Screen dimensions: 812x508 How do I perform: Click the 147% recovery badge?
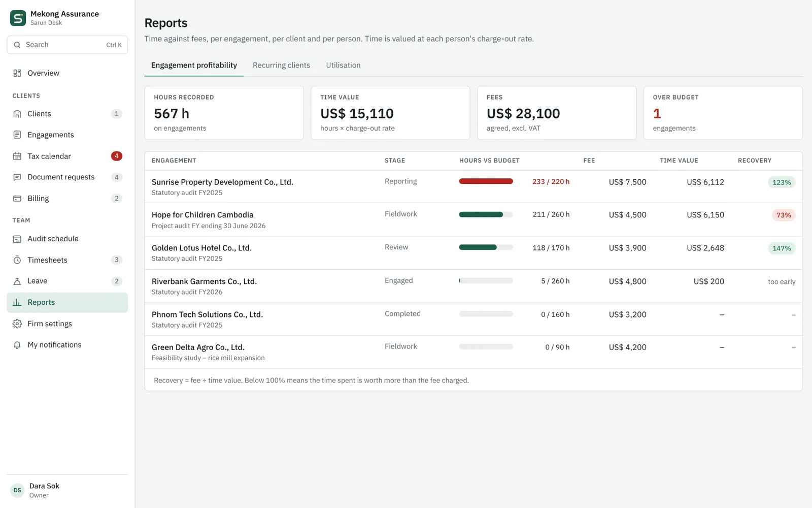point(782,248)
